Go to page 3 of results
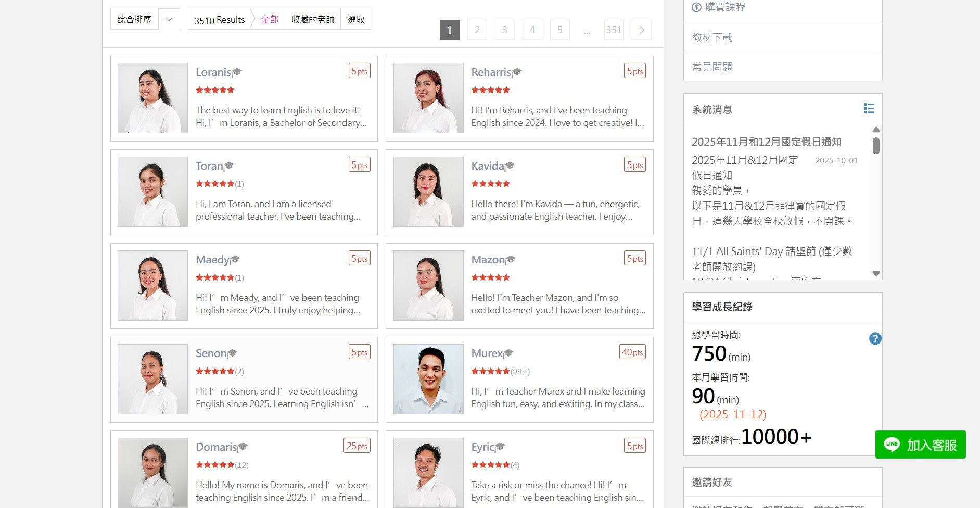980x508 pixels. click(504, 30)
